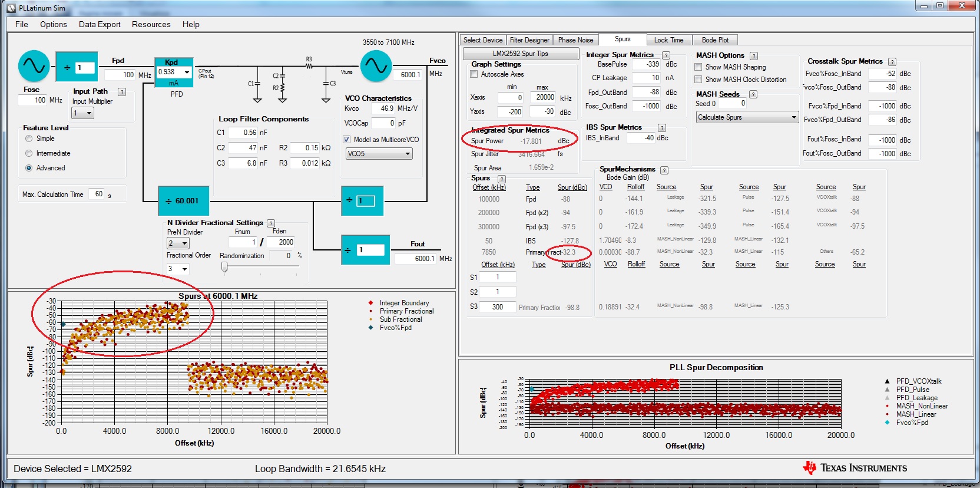The height and width of the screenshot is (488, 980).
Task: Enable Show MASH Shaping
Action: [698, 67]
